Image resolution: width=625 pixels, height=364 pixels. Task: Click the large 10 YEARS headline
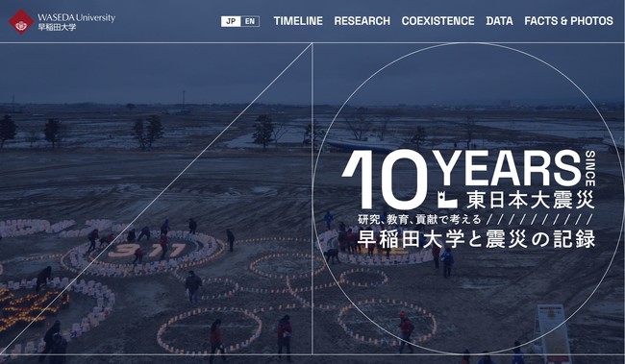pos(462,179)
